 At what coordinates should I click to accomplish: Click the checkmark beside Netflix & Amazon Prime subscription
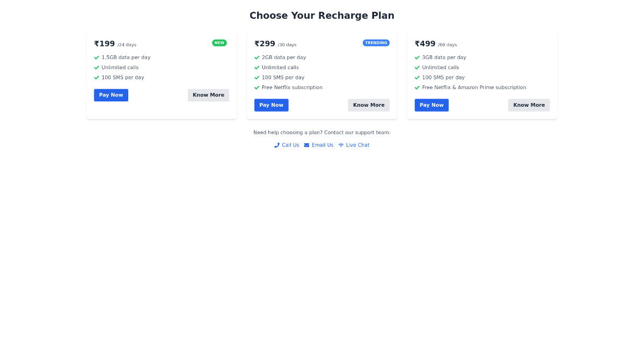[417, 87]
